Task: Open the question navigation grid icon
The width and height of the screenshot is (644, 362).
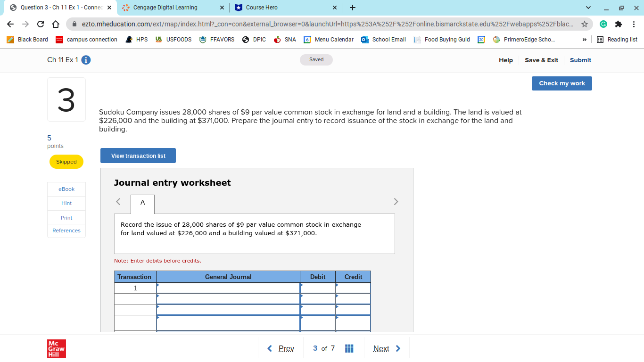Action: 349,348
